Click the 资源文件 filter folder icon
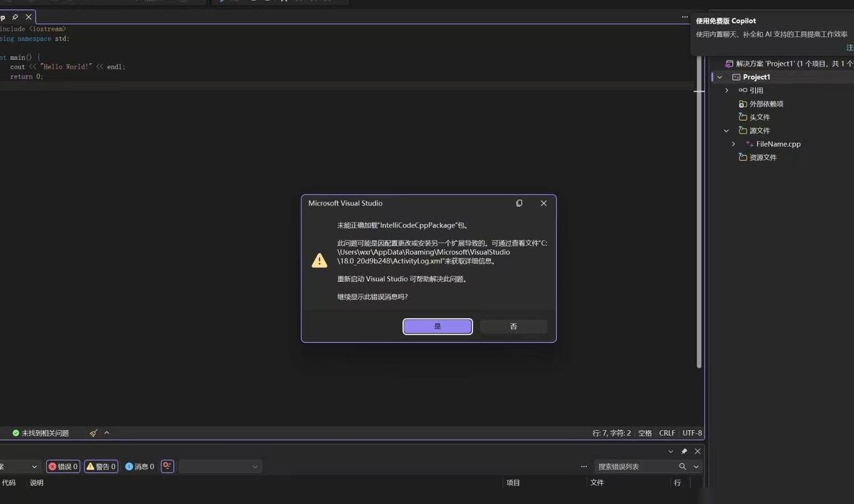 click(x=743, y=157)
